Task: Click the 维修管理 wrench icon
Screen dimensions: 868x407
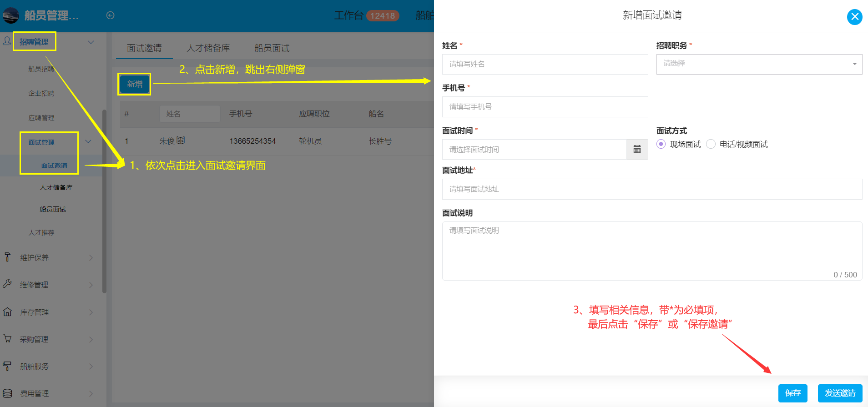Action: click(7, 284)
